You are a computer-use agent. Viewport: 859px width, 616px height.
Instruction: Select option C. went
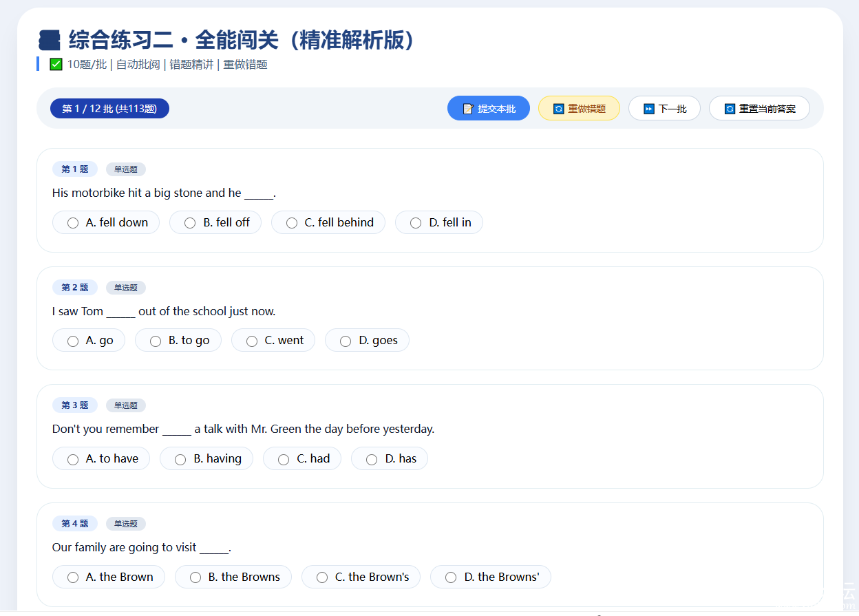(x=273, y=340)
